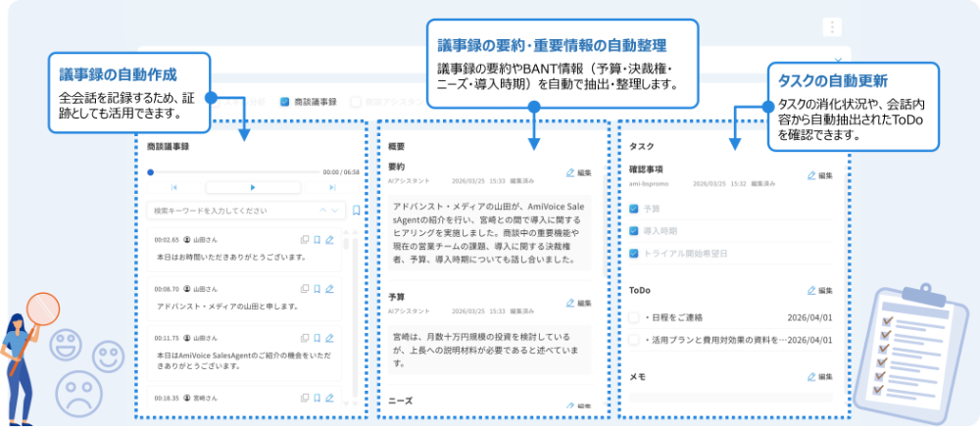Edit the 要約 summary section
This screenshot has height=428, width=980.
(x=579, y=173)
